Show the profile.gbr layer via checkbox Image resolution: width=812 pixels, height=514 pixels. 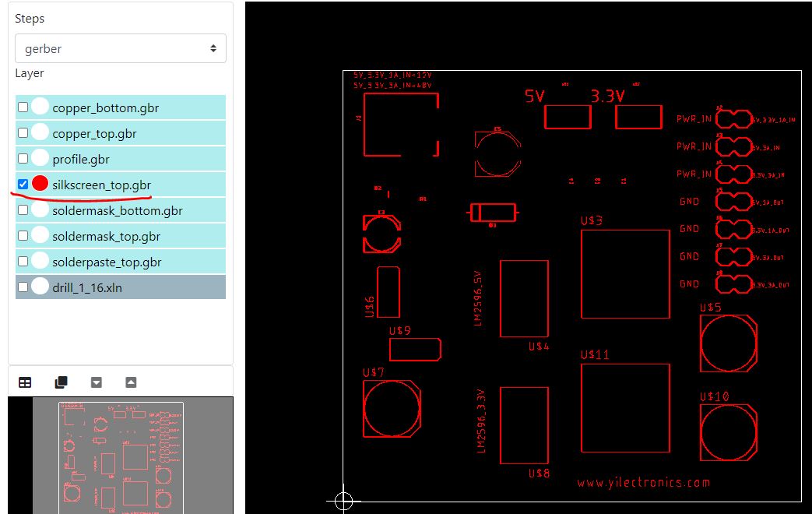[23, 159]
